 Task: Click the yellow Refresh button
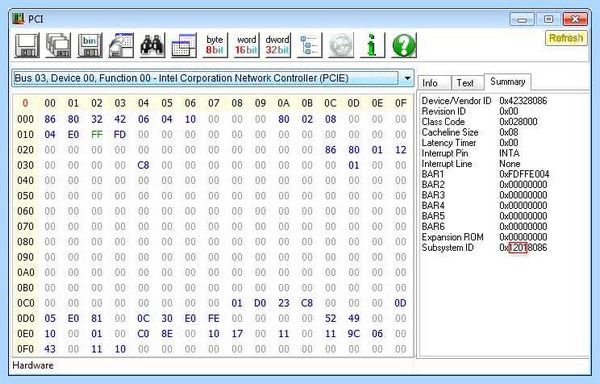click(x=566, y=38)
